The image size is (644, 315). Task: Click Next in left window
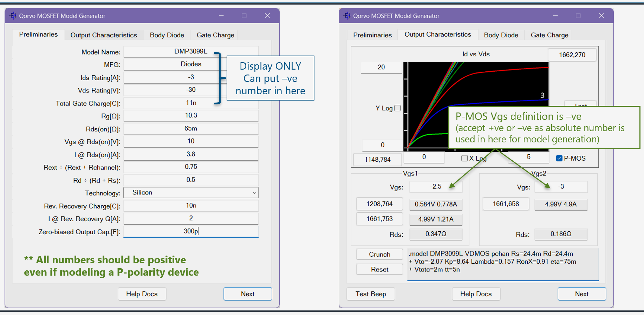pos(248,294)
